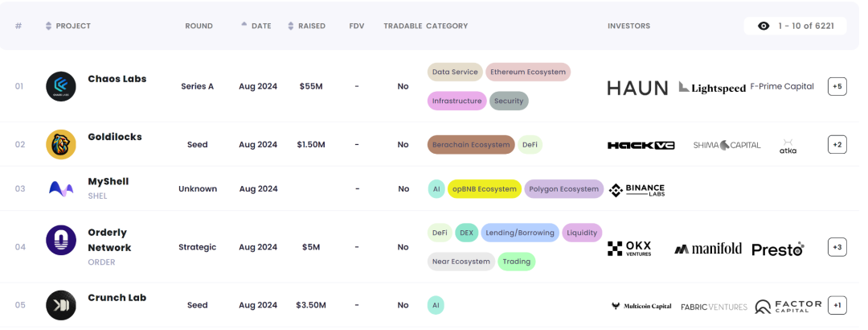Open Shima Capital investor logo
868x330 pixels.
(727, 146)
